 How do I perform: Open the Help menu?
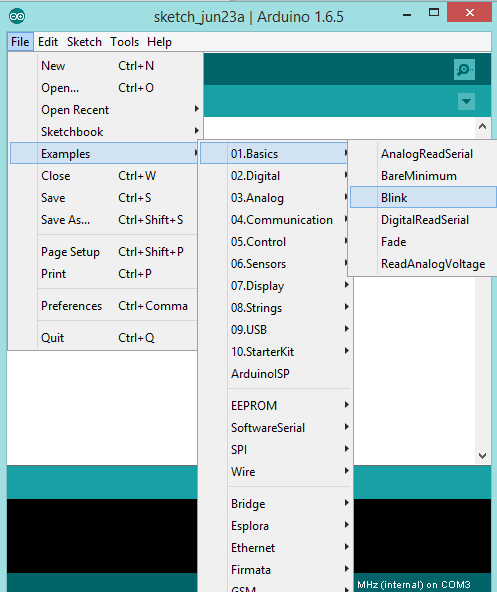159,42
